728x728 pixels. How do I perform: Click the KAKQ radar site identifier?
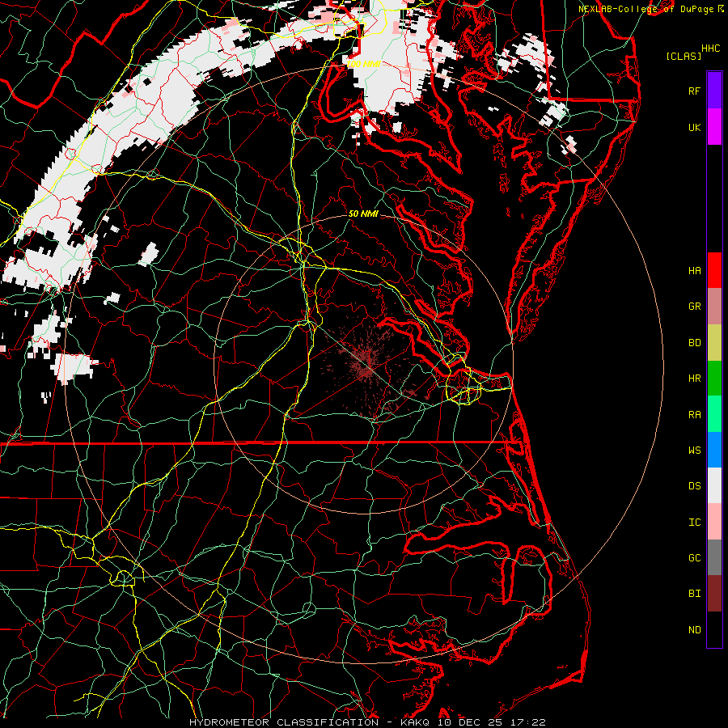[x=415, y=722]
